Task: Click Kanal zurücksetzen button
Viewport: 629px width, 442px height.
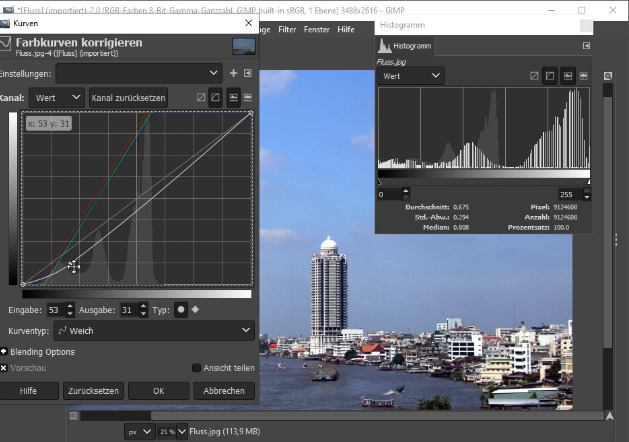Action: (128, 98)
